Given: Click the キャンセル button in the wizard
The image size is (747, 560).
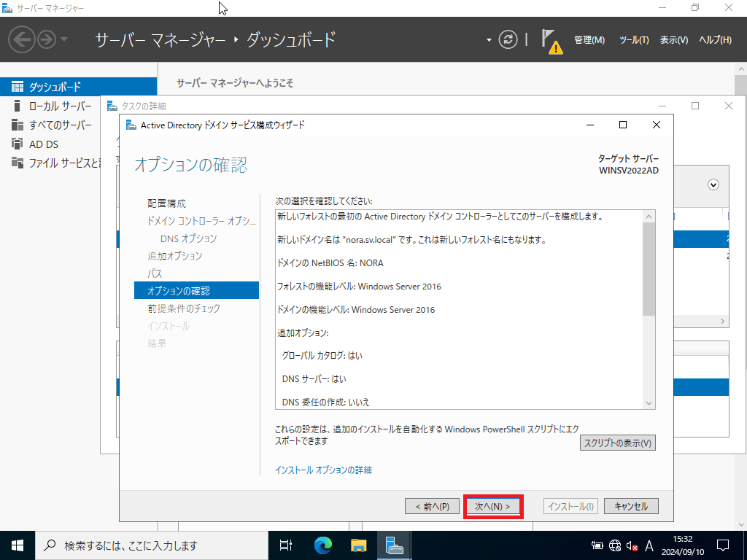Looking at the screenshot, I should pos(631,506).
